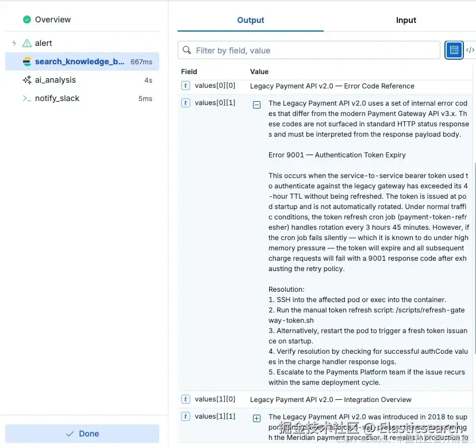Click the output panel vertical scrollbar
This screenshot has height=448, width=476.
click(x=474, y=258)
